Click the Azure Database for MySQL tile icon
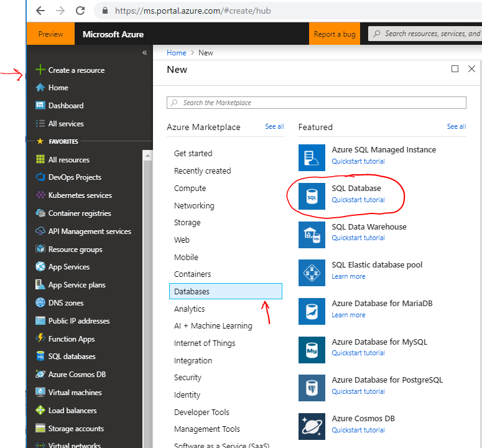This screenshot has height=448, width=482. pos(312,350)
